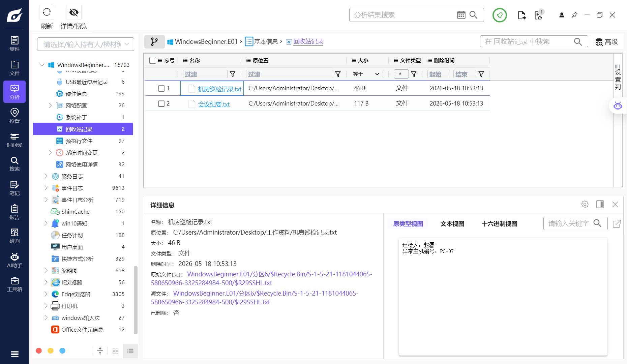Open the 研判 sidebar section
The image size is (627, 364).
14,236
